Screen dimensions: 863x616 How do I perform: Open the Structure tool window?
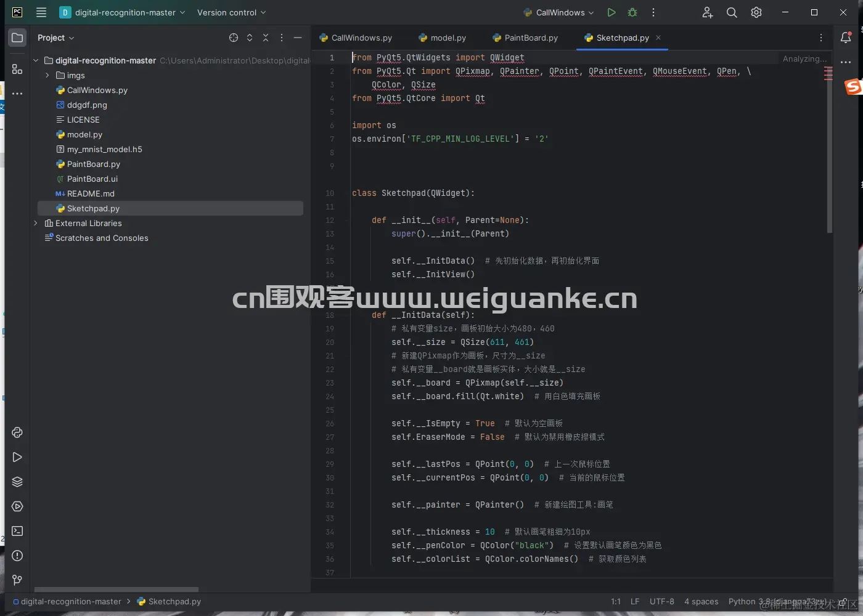point(17,69)
